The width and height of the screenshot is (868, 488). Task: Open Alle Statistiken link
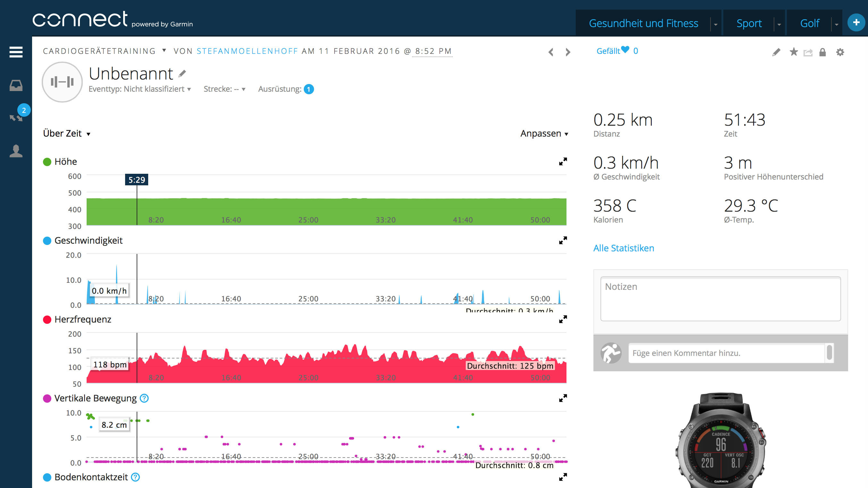coord(623,248)
